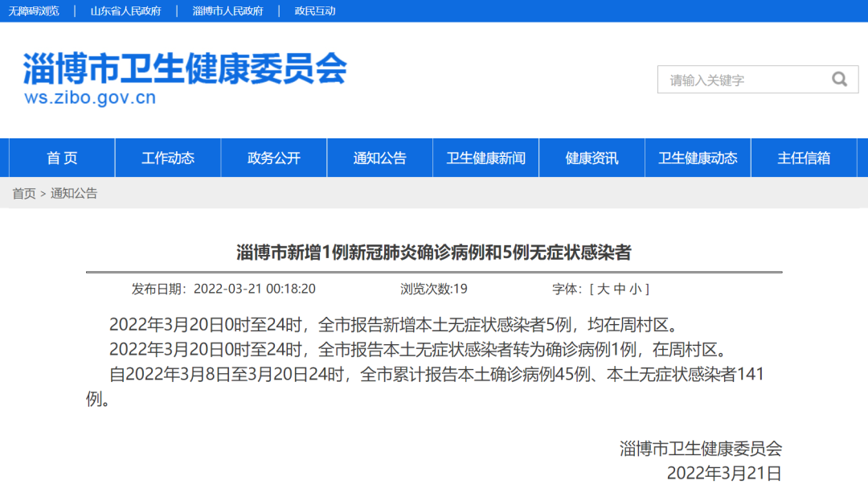Click the 首页 breadcrumb link
Viewport: 868px width, 497px height.
24,194
